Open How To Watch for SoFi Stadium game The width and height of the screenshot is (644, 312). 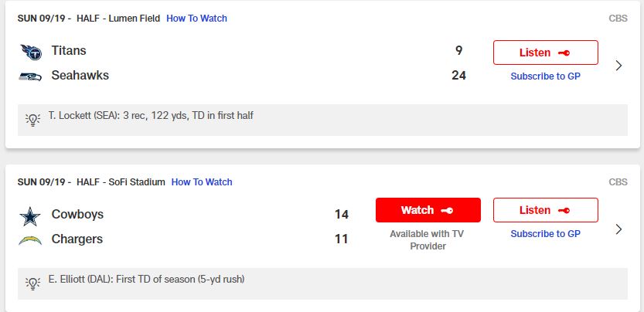(x=202, y=181)
